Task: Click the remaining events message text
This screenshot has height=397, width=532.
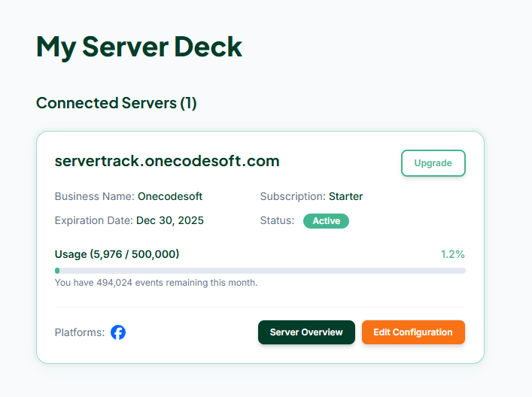Action: pyautogui.click(x=156, y=283)
